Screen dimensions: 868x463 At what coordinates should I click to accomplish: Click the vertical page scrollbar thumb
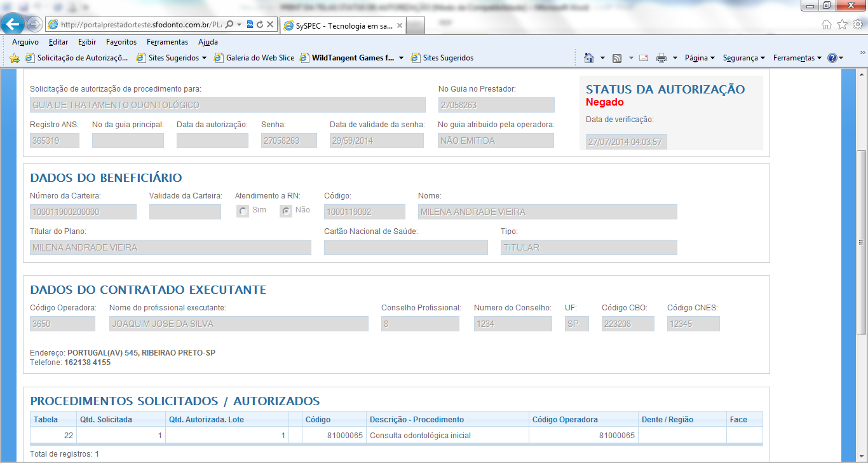point(862,242)
